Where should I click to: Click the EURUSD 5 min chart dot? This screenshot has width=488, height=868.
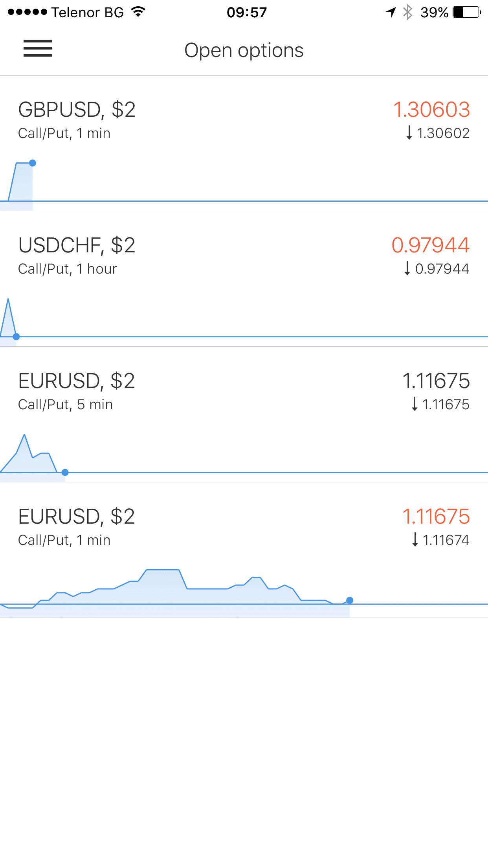65,473
